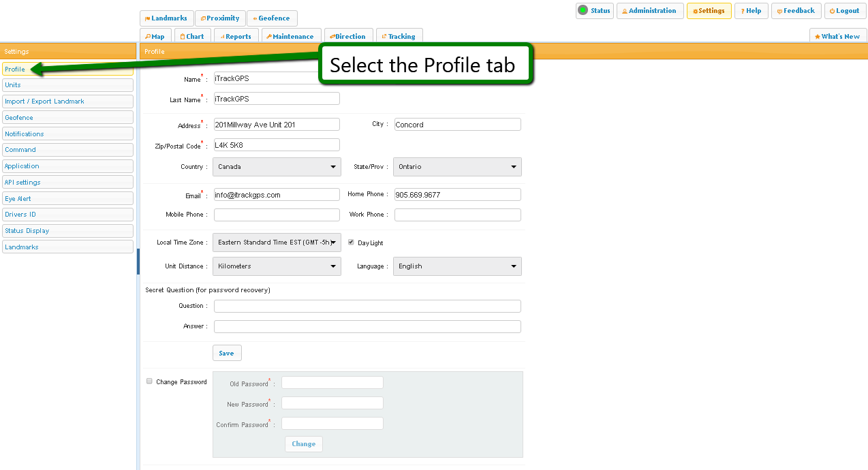Select API settings in the sidebar
868x470 pixels.
[67, 183]
